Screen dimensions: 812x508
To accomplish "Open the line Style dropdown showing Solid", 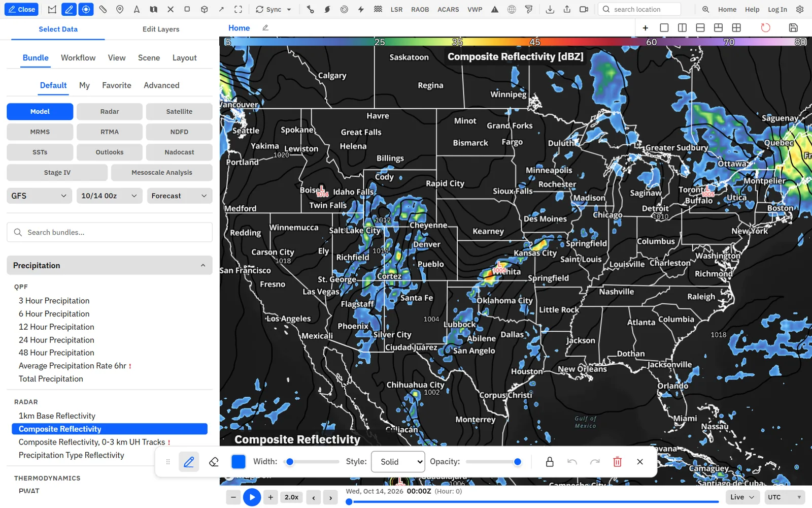I will pyautogui.click(x=398, y=462).
